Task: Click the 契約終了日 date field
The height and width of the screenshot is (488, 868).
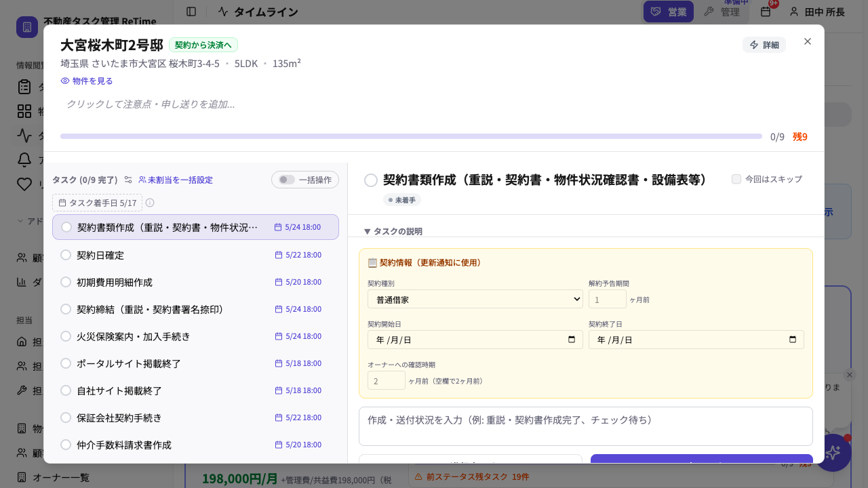Action: [696, 340]
